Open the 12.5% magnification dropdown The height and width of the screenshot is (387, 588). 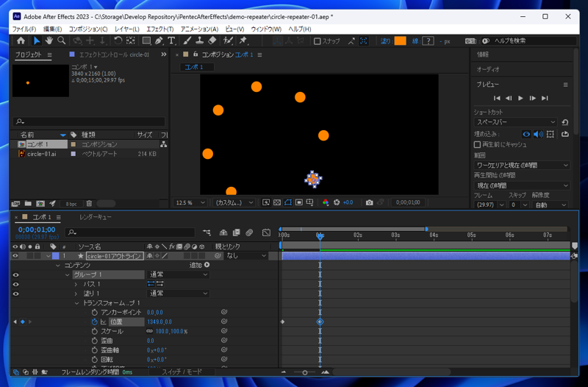click(x=191, y=202)
